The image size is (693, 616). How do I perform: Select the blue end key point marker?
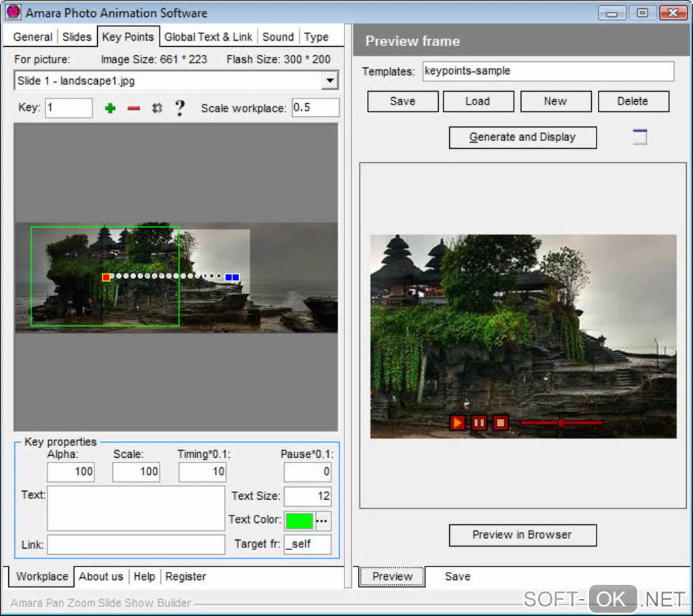click(232, 277)
